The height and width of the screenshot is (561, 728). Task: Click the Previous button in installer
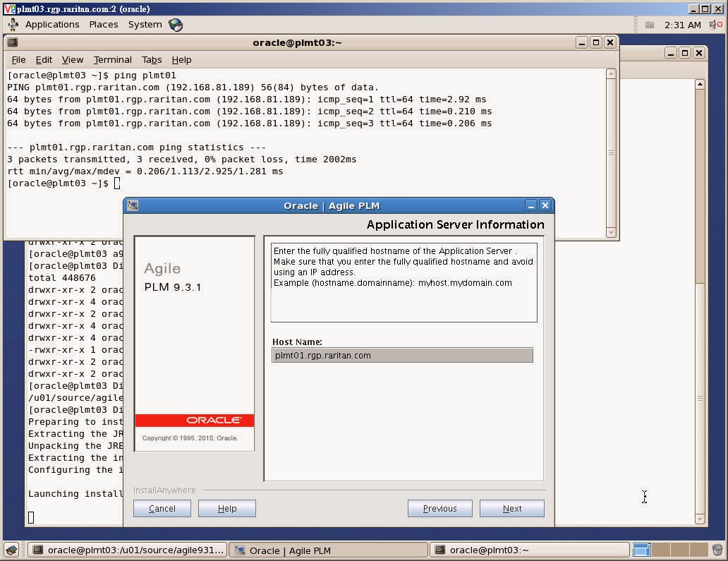(439, 509)
